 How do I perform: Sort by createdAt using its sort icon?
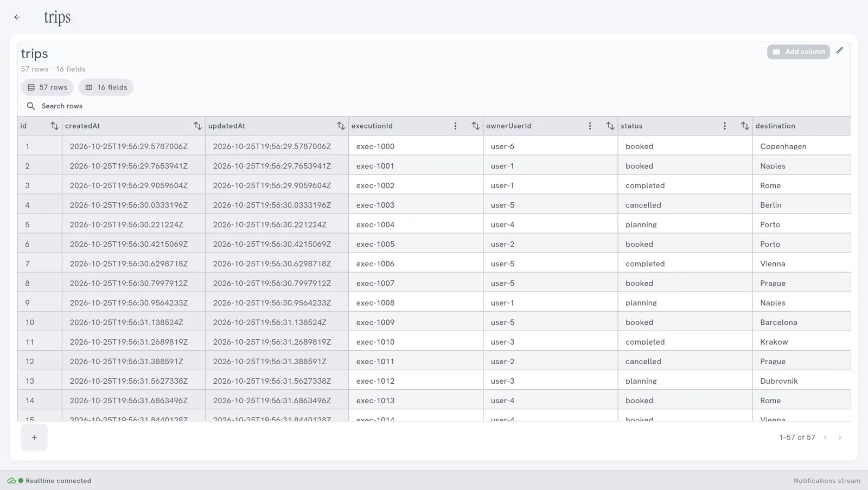click(197, 126)
